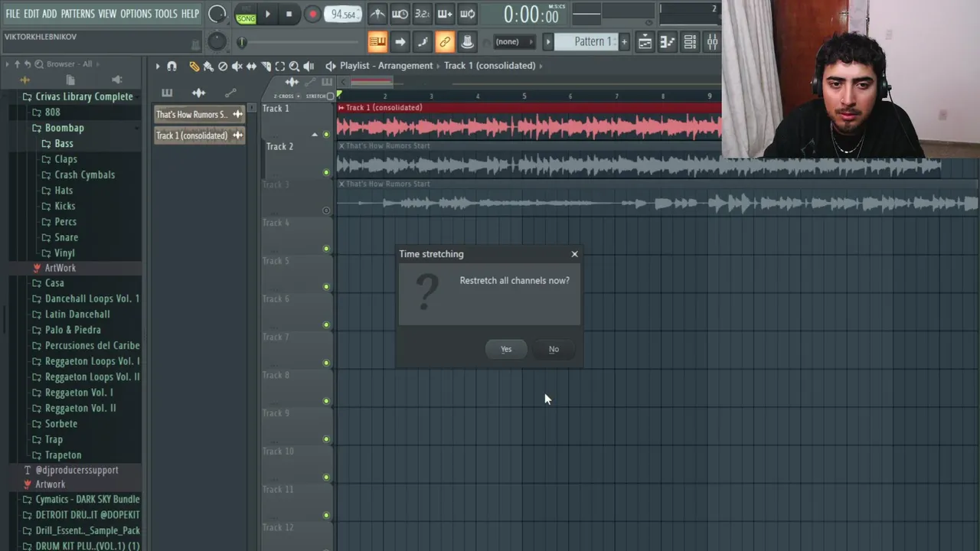The image size is (980, 551).
Task: Toggle step editing arrow icon
Action: pyautogui.click(x=400, y=41)
